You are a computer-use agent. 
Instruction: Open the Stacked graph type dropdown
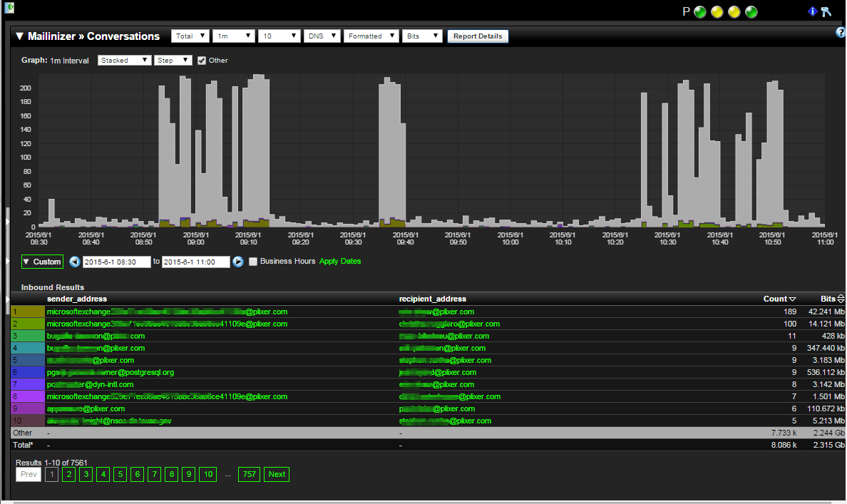(124, 61)
